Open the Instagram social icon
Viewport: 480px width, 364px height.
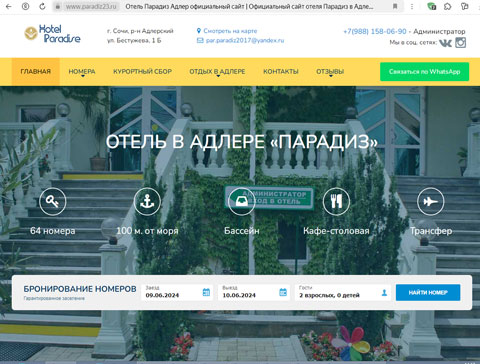tap(461, 43)
